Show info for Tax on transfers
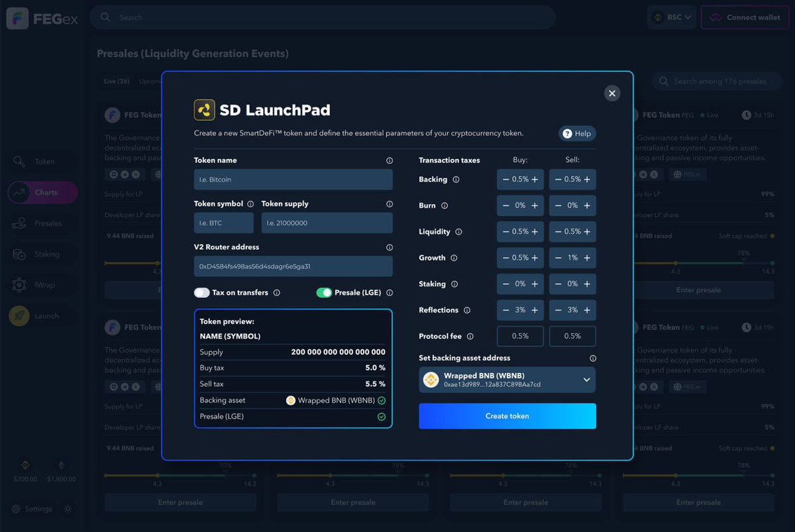This screenshot has width=795, height=532. click(277, 293)
